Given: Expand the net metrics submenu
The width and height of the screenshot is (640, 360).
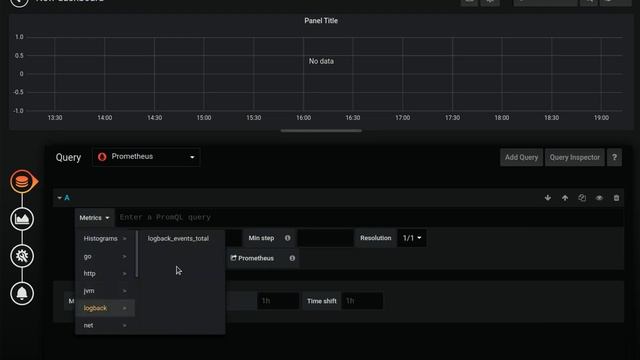Looking at the screenshot, I should (105, 325).
